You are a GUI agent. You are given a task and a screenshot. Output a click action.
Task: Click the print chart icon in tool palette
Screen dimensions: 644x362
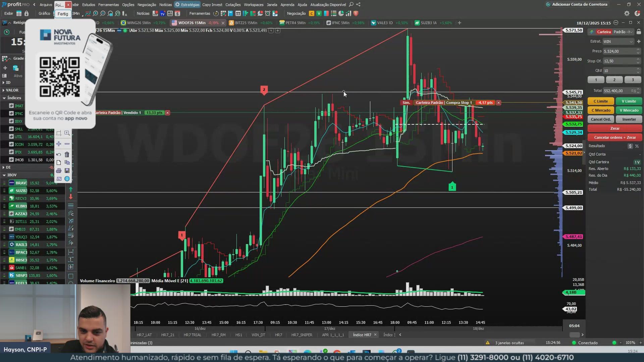[x=59, y=171]
